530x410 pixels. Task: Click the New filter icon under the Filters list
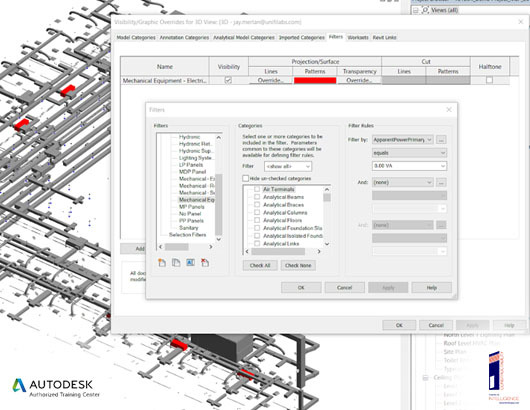pyautogui.click(x=162, y=262)
